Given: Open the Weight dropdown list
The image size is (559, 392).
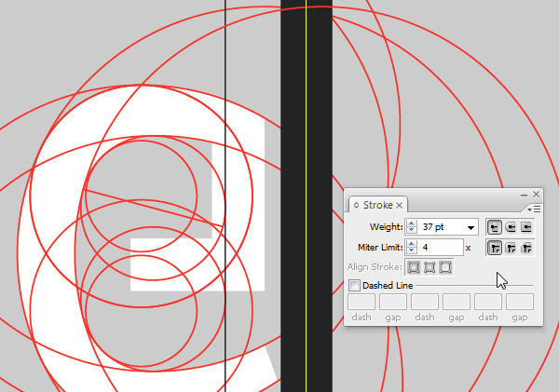Looking at the screenshot, I should click(470, 227).
